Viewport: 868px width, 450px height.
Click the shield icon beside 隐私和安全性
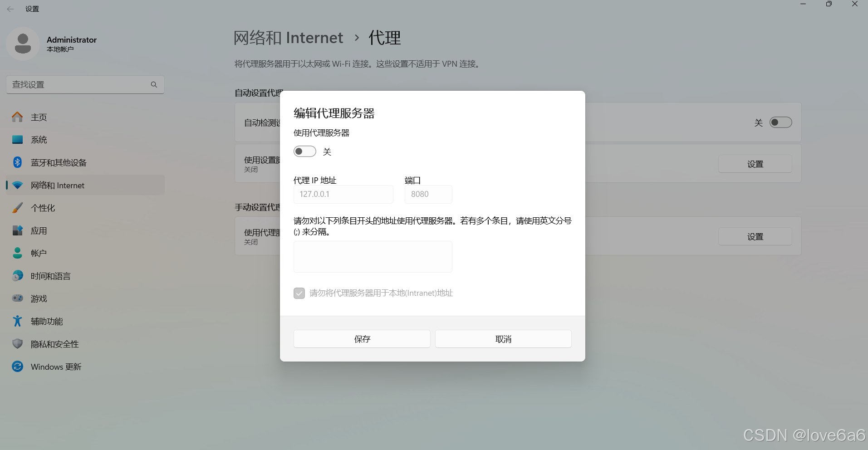(x=17, y=344)
